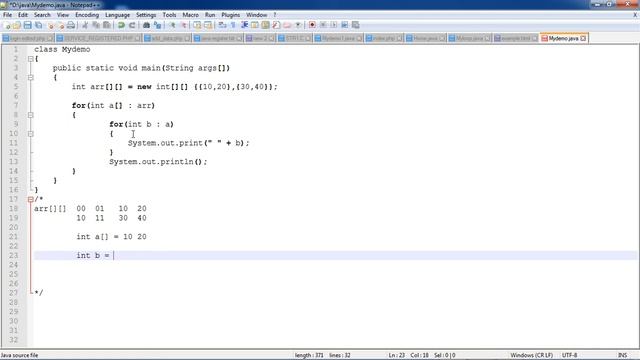Click the Save All toolbar icon
The image size is (640, 360).
[x=38, y=25]
